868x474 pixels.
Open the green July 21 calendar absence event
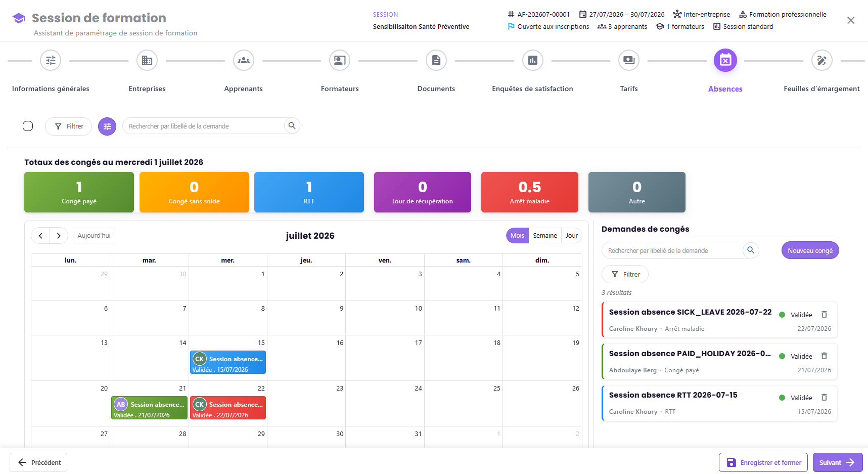point(149,408)
